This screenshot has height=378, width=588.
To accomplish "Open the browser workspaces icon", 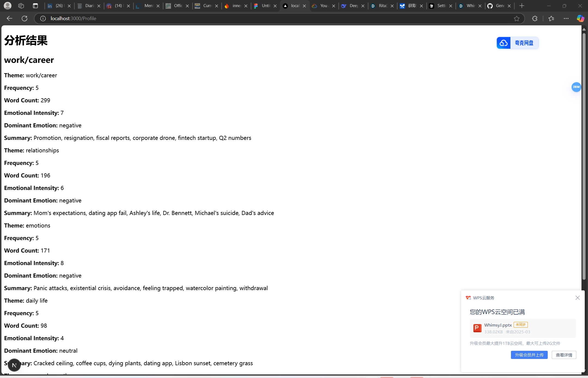I will point(21,6).
